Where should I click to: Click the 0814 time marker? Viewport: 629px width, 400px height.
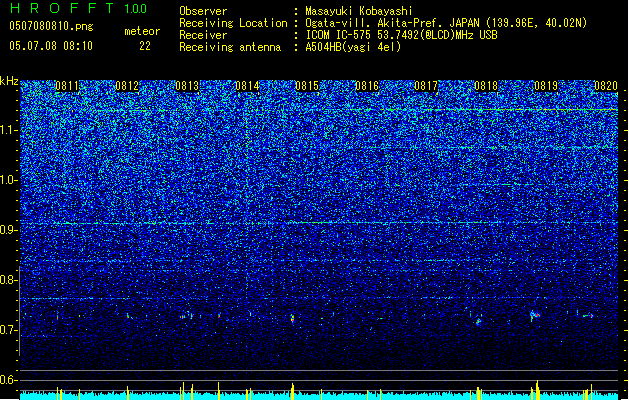(x=247, y=86)
